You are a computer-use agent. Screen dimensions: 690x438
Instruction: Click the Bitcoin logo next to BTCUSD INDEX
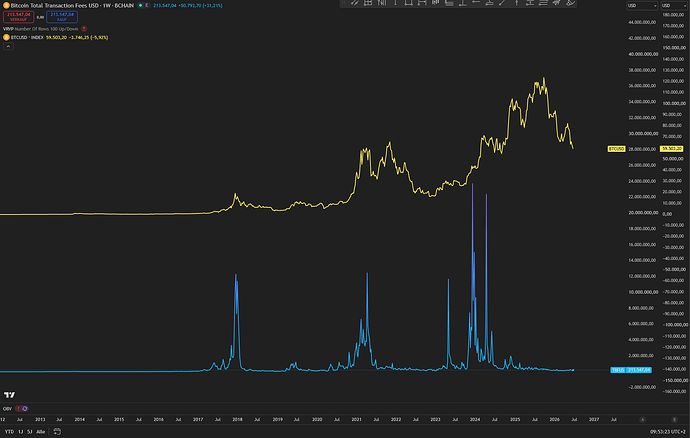tap(6, 37)
